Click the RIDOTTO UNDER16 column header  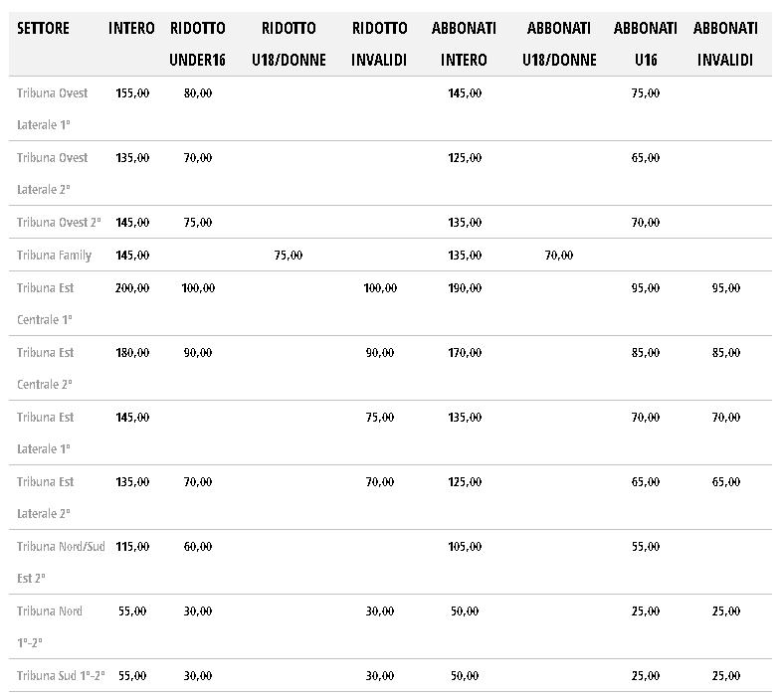(x=197, y=44)
